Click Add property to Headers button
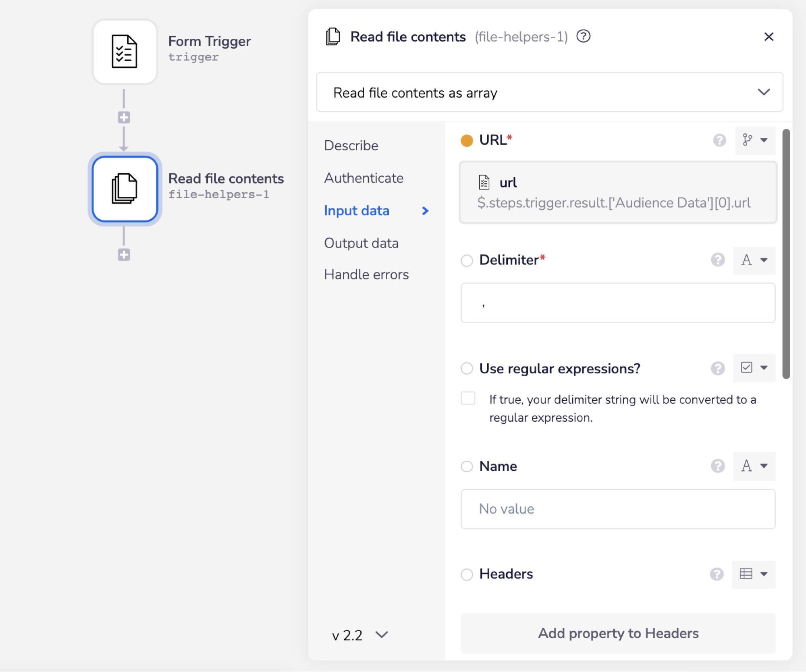This screenshot has height=672, width=806. (x=618, y=633)
